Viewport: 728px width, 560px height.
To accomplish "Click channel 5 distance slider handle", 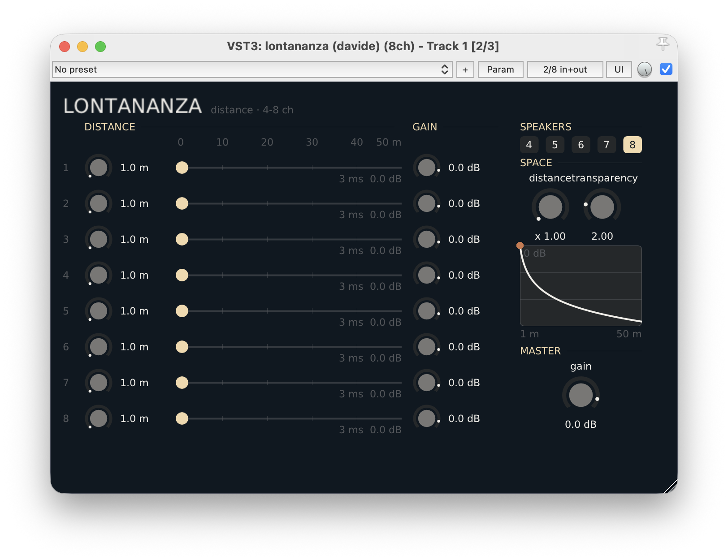I will pos(182,311).
